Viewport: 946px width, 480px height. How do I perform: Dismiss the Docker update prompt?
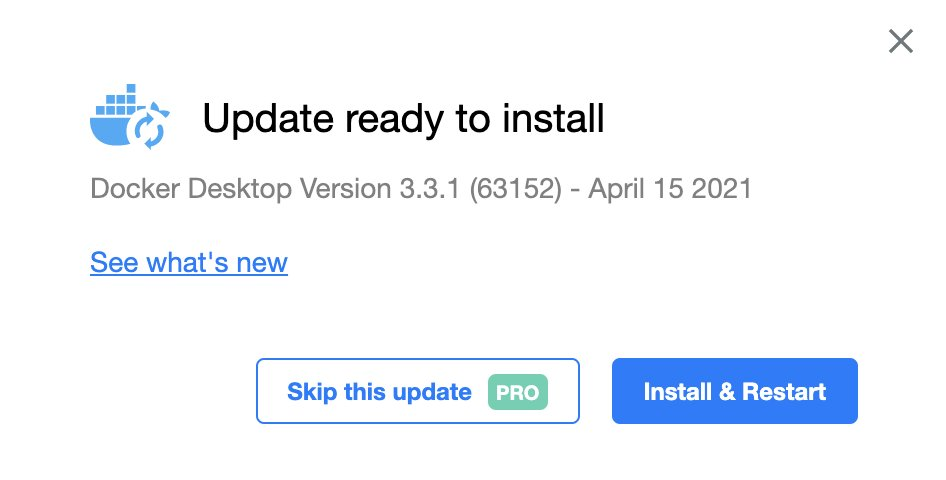point(901,41)
